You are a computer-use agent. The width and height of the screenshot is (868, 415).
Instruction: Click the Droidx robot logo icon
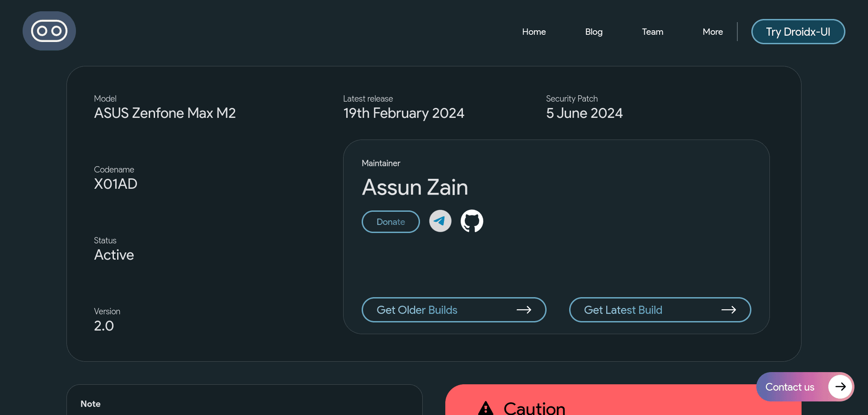[49, 31]
